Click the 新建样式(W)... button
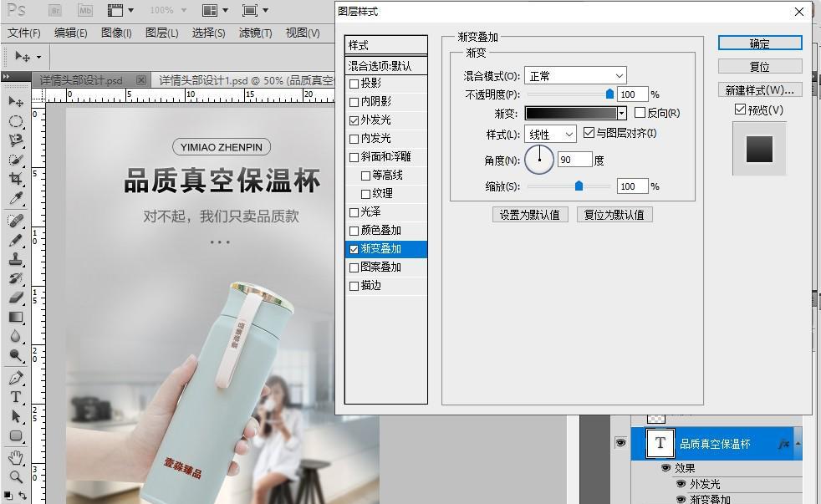Screen dimensions: 821x504 (x=760, y=90)
